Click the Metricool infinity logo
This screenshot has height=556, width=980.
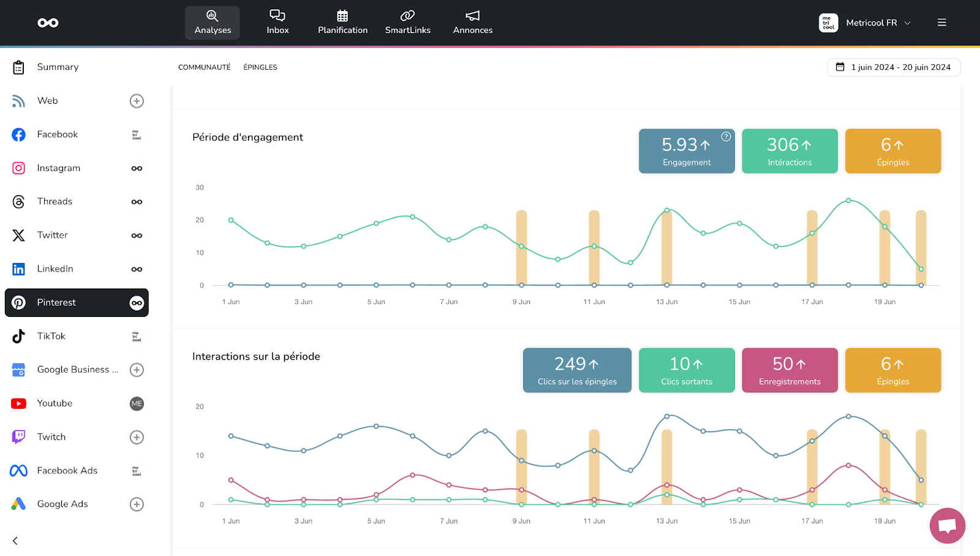click(48, 23)
